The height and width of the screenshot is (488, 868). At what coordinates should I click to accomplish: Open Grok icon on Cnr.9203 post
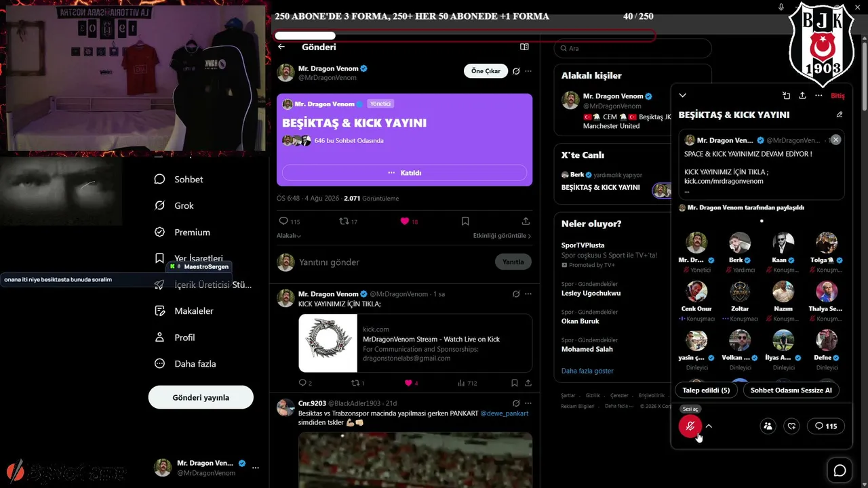pyautogui.click(x=516, y=403)
